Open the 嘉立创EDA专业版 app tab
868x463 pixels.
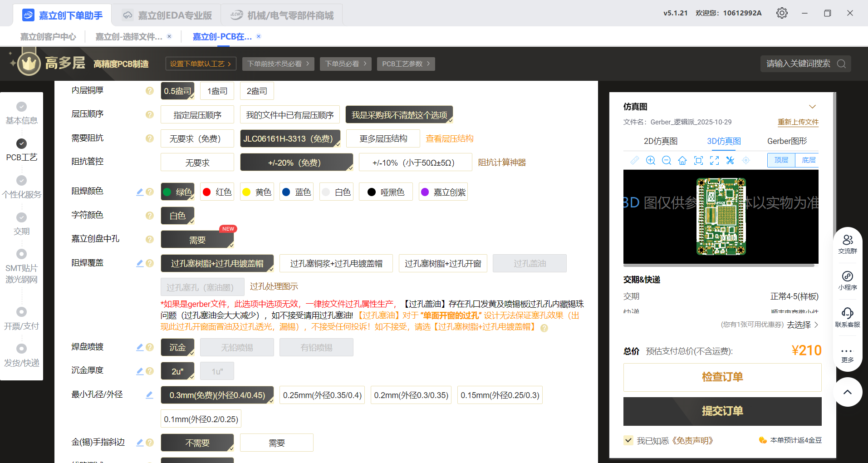pyautogui.click(x=167, y=15)
